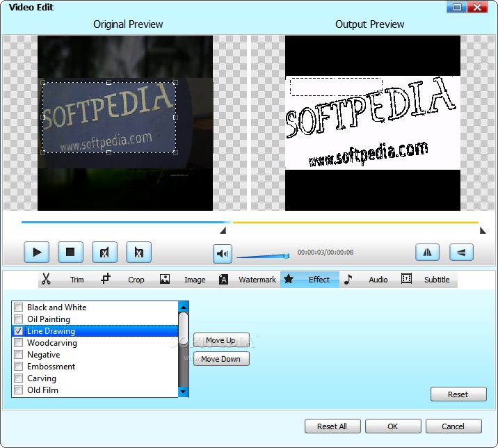Click the Effect star icon
This screenshot has height=448, width=498.
[289, 279]
